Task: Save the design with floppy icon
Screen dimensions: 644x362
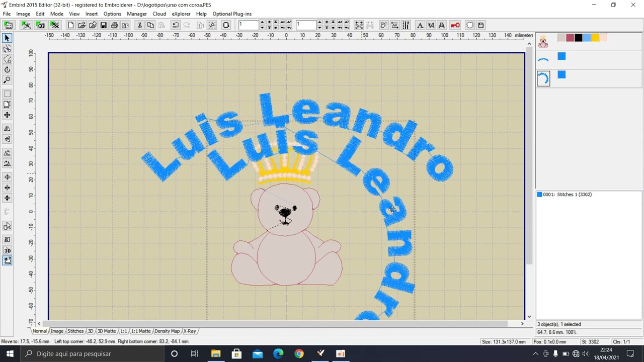Action: click(x=104, y=25)
